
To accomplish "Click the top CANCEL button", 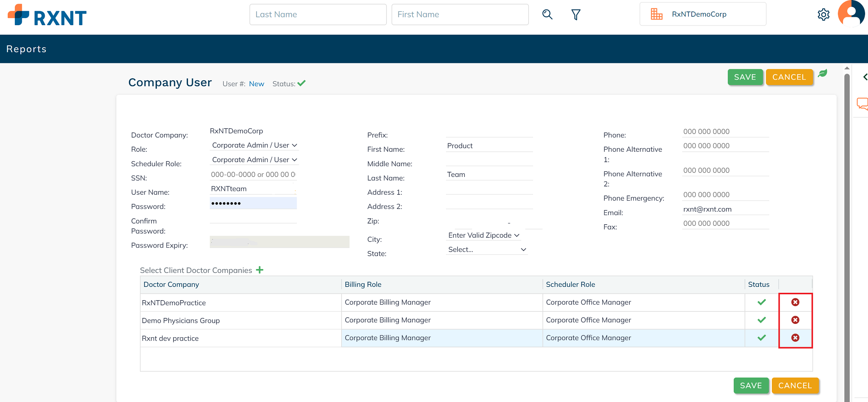I will pos(789,77).
